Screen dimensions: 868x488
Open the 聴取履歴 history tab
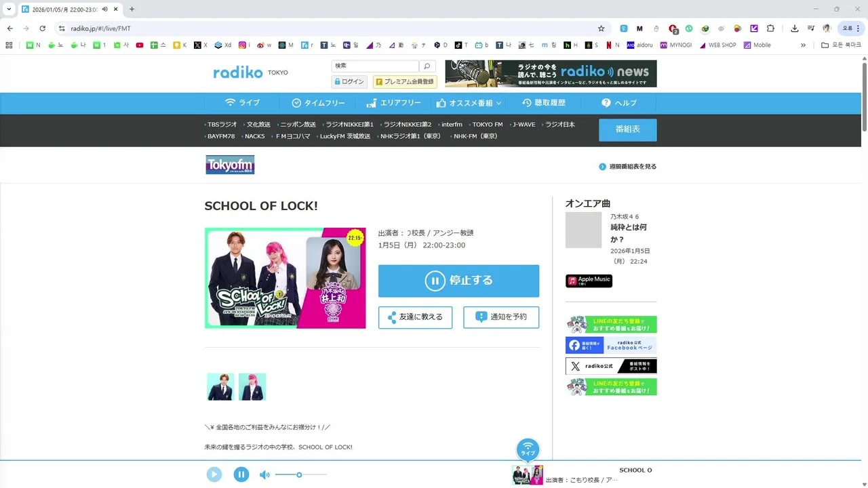tap(543, 103)
